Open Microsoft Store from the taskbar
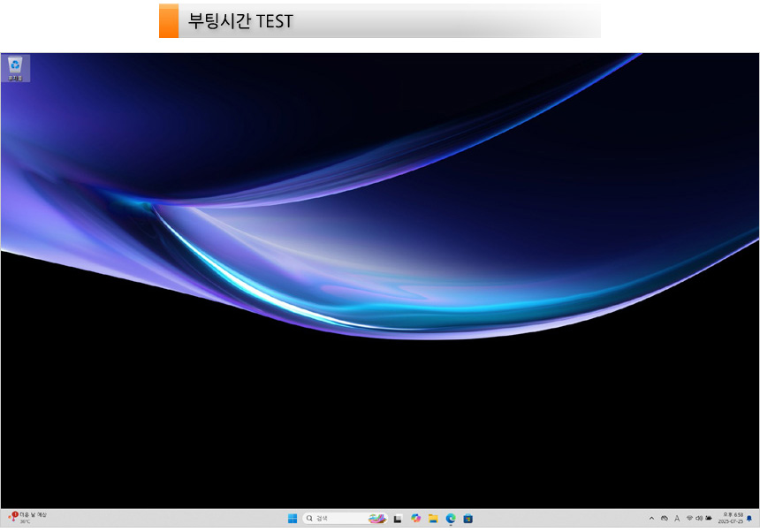 (468, 519)
